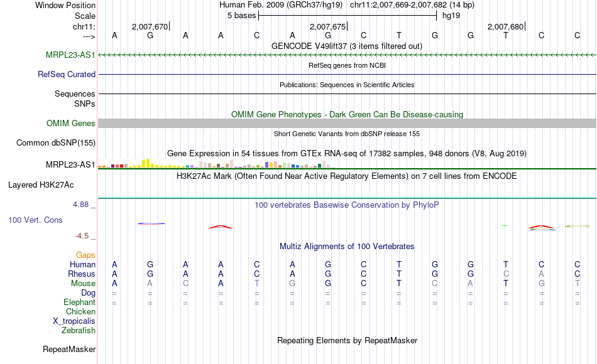Screen dimensions: 597x364
Task: Click the GTEx Gene Expression track title
Action: [347, 154]
